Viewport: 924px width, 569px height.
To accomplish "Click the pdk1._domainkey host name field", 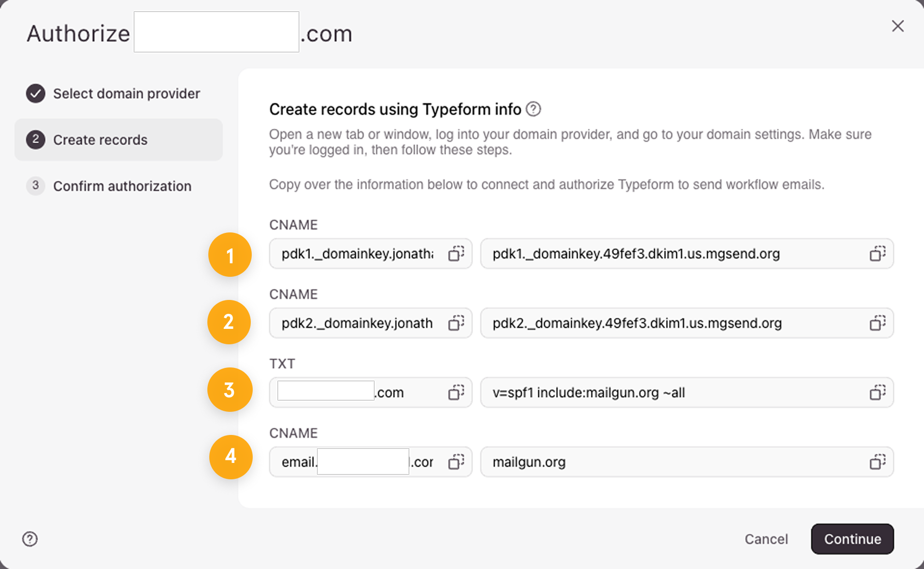I will click(357, 254).
